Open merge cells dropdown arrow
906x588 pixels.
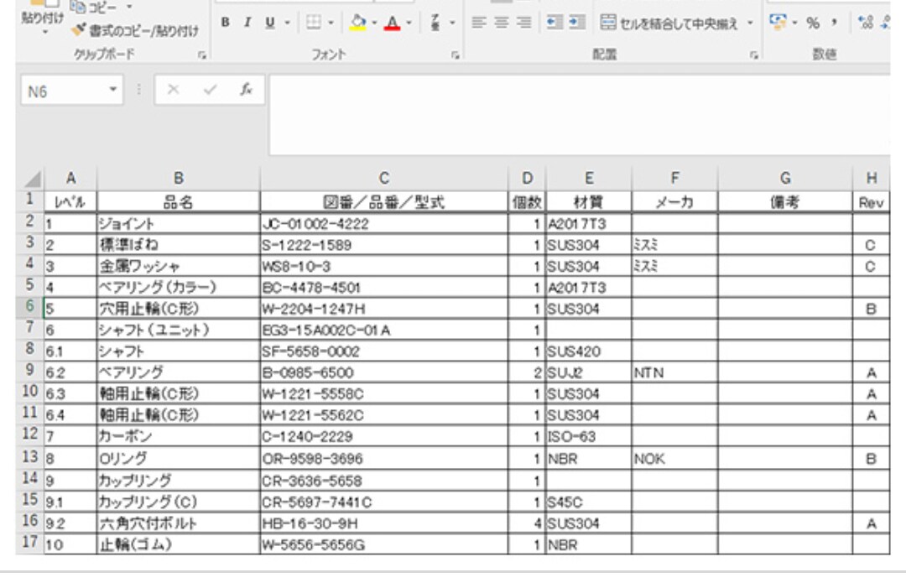tap(750, 23)
